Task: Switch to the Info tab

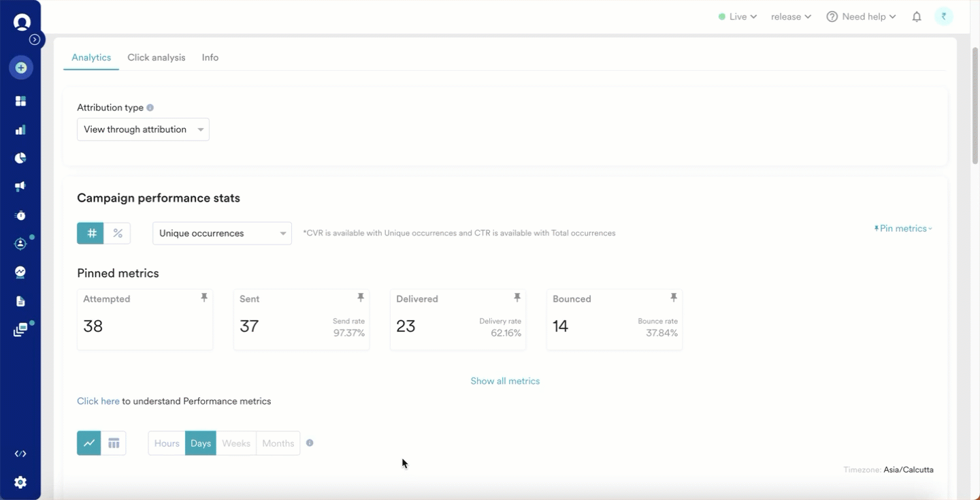Action: pyautogui.click(x=210, y=57)
